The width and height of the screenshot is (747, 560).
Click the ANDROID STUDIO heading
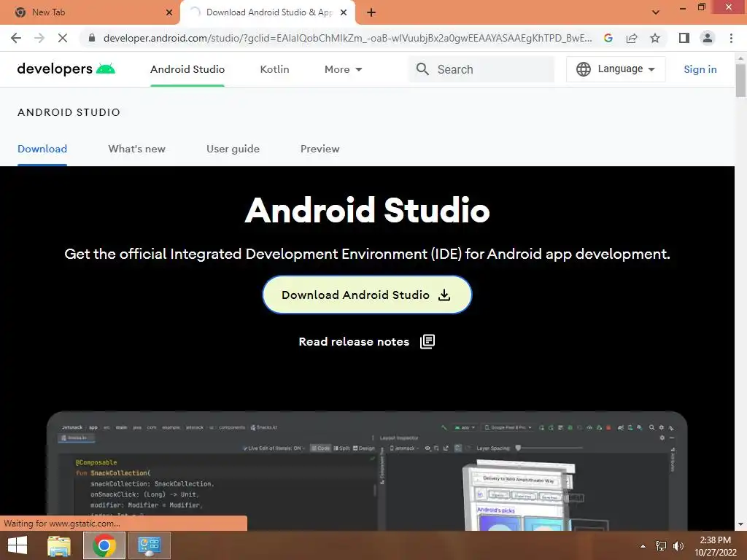tap(69, 112)
